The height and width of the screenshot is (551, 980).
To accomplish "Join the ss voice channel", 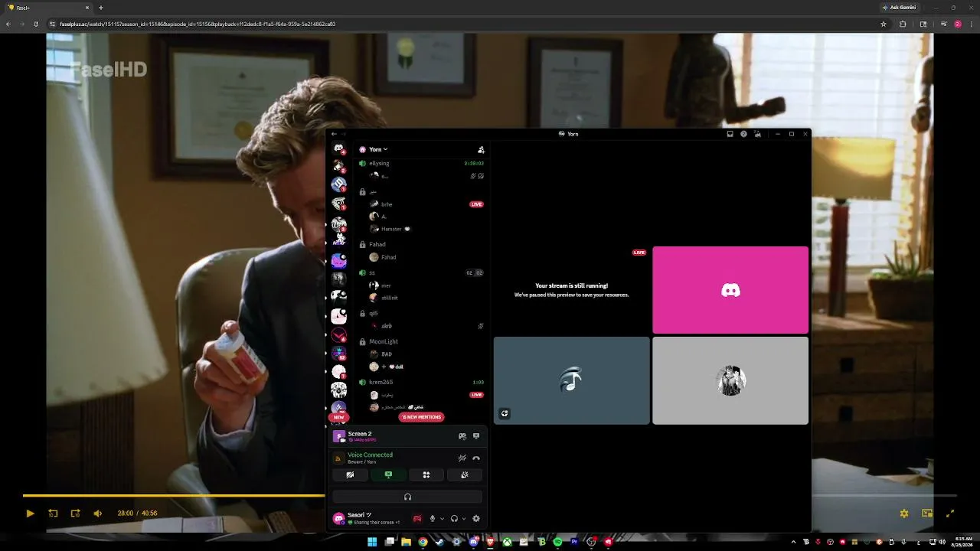I will pos(422,272).
